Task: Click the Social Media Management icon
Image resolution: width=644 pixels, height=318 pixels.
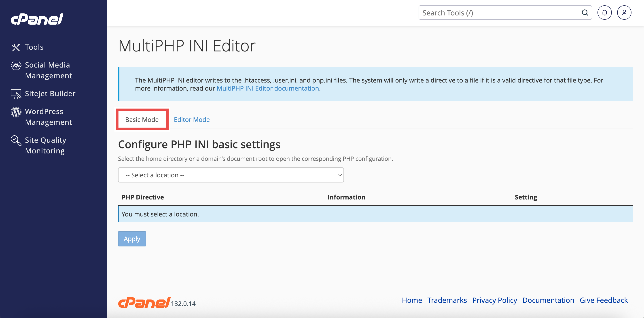Action: (x=16, y=66)
